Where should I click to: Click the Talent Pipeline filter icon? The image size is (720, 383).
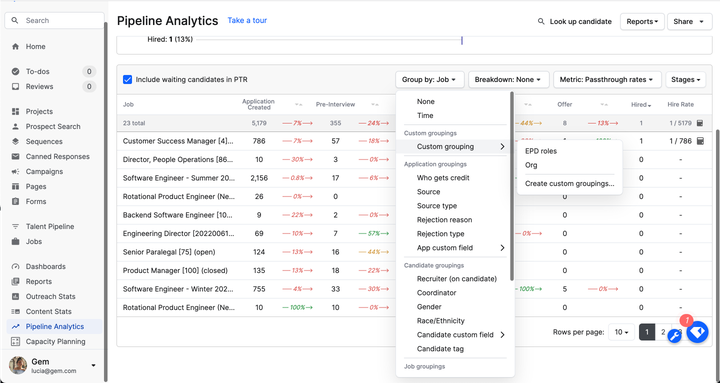coord(16,226)
